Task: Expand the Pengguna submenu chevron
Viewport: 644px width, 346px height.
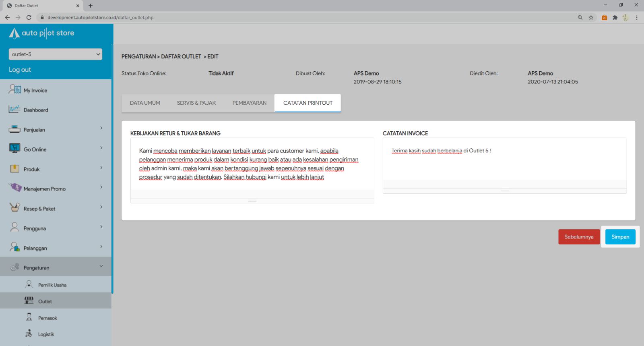Action: pos(101,227)
